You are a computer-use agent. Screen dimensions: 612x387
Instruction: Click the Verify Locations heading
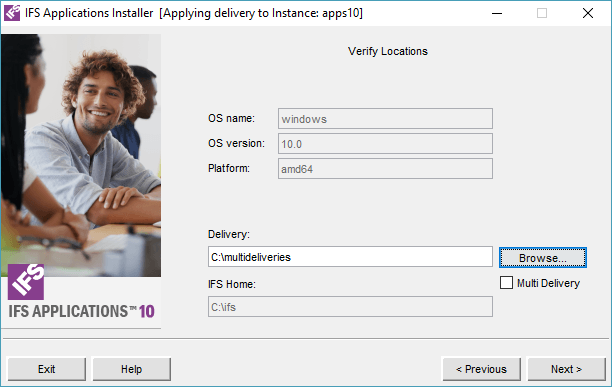pyautogui.click(x=388, y=51)
